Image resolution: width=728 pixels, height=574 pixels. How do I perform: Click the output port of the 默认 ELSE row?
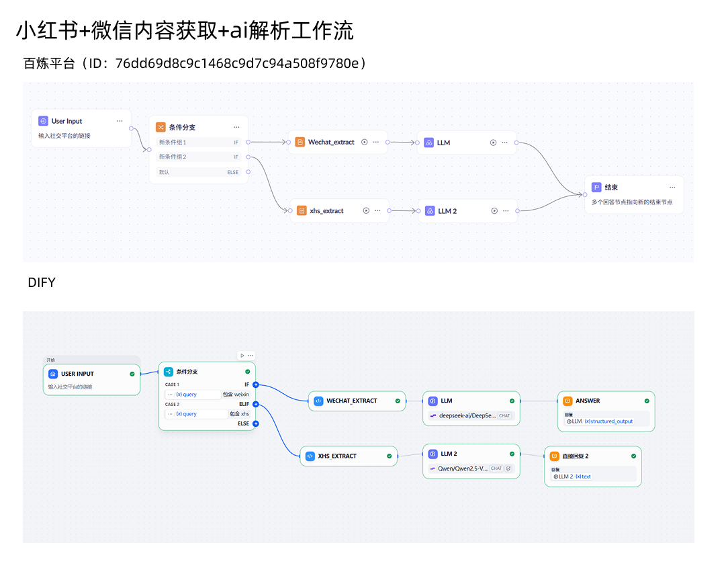tap(248, 172)
